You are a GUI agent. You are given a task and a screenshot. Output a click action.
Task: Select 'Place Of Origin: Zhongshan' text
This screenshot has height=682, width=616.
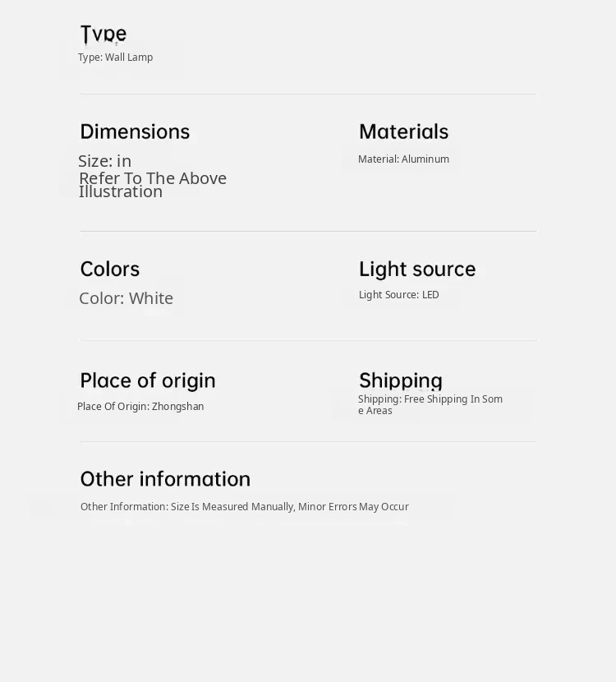click(x=140, y=407)
